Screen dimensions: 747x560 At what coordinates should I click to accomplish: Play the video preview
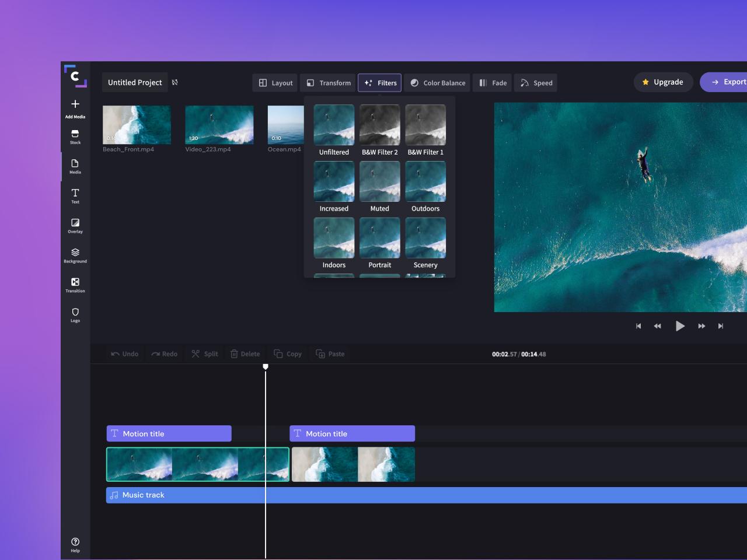[x=680, y=326]
